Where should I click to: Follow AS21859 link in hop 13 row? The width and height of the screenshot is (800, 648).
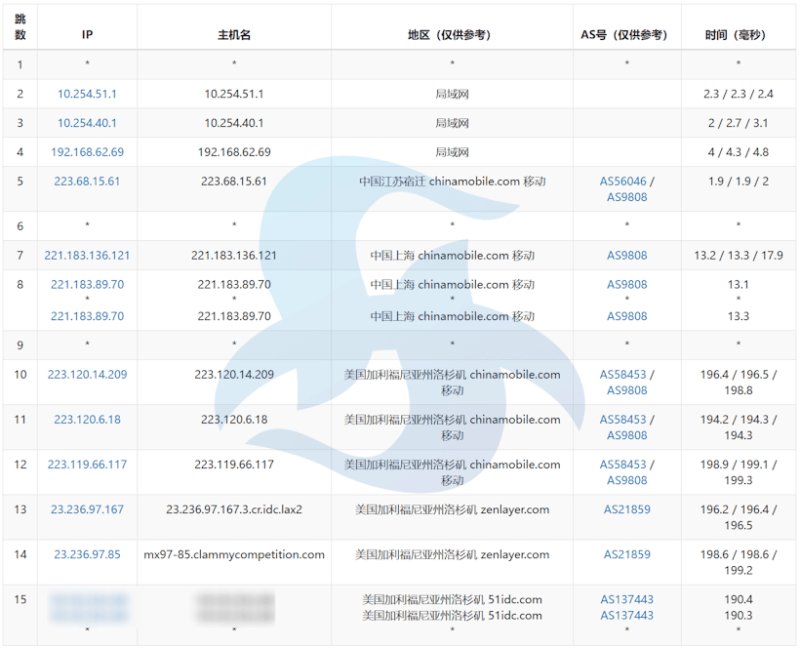[x=627, y=509]
